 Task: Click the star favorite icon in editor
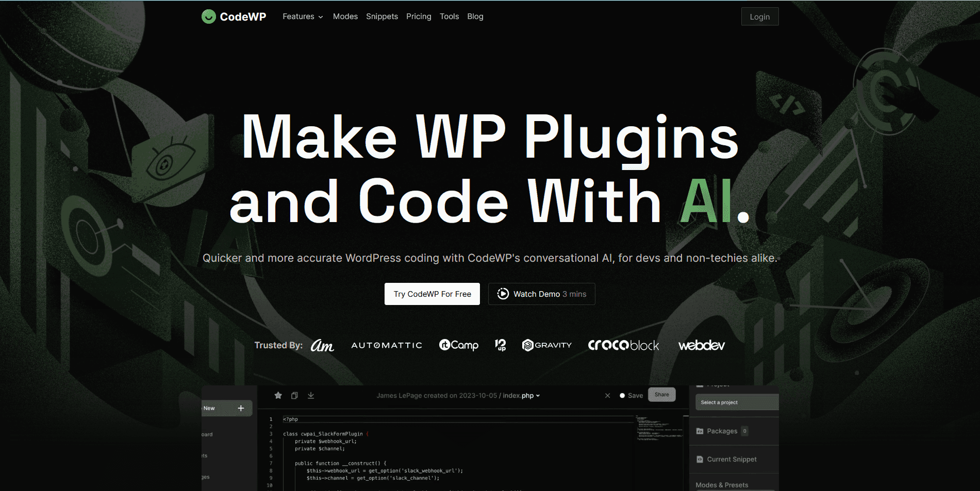tap(278, 396)
